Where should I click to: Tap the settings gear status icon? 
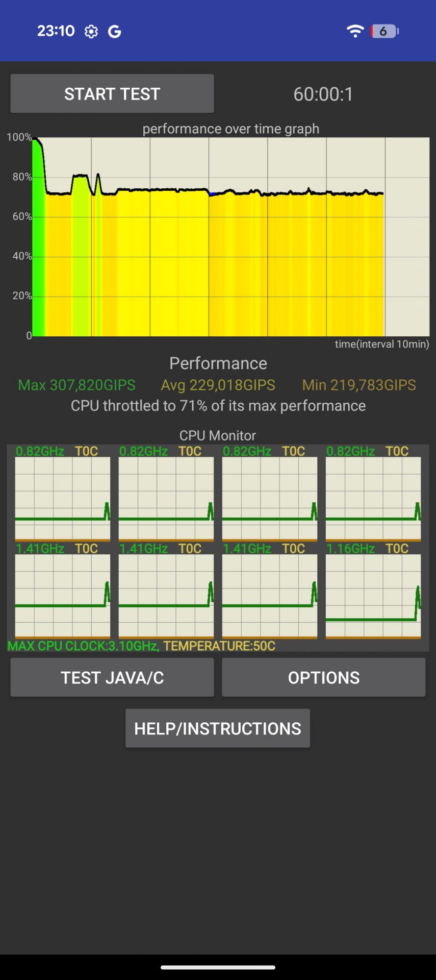91,32
